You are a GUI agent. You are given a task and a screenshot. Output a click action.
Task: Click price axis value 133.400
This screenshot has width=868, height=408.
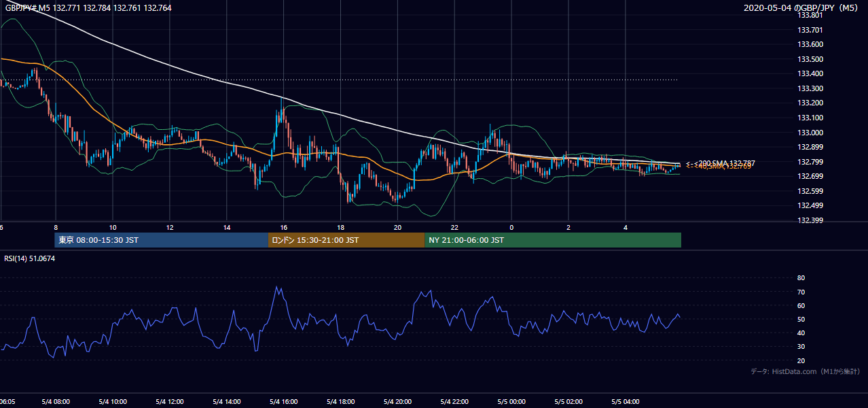(x=810, y=73)
